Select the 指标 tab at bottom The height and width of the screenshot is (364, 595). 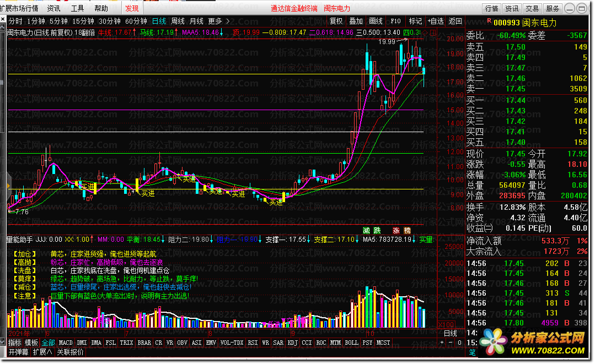click(x=15, y=343)
